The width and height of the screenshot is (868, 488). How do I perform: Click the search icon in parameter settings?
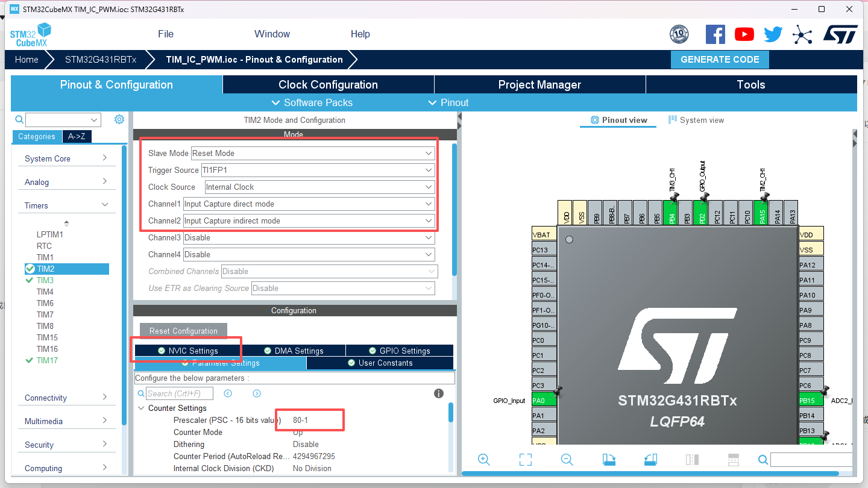[x=141, y=393]
